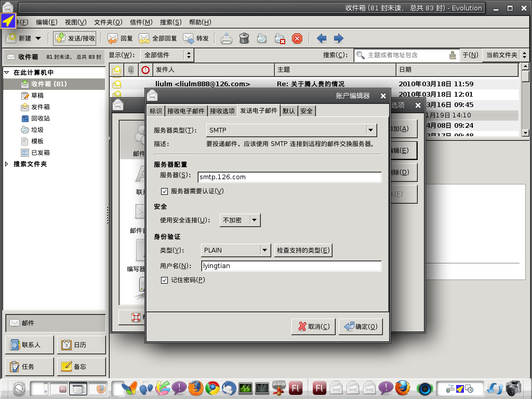532x399 pixels.
Task: Click 检查支持的类型 button
Action: tap(303, 250)
